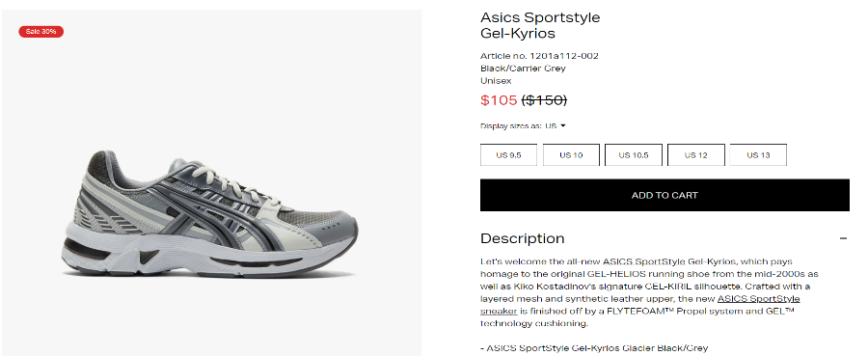Click the ADD TO CART button
The width and height of the screenshot is (868, 356).
pyautogui.click(x=665, y=195)
